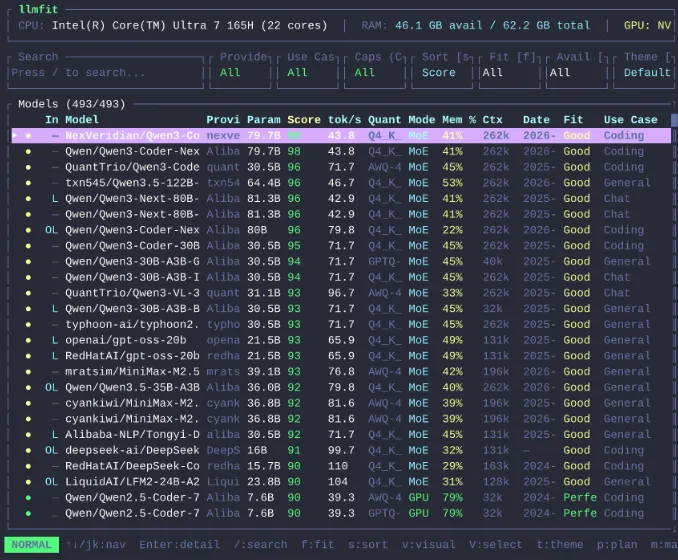Viewport: 678px width, 560px height.
Task: Select the Qwen/Qwen3-Coder-30B model row
Action: click(x=341, y=246)
